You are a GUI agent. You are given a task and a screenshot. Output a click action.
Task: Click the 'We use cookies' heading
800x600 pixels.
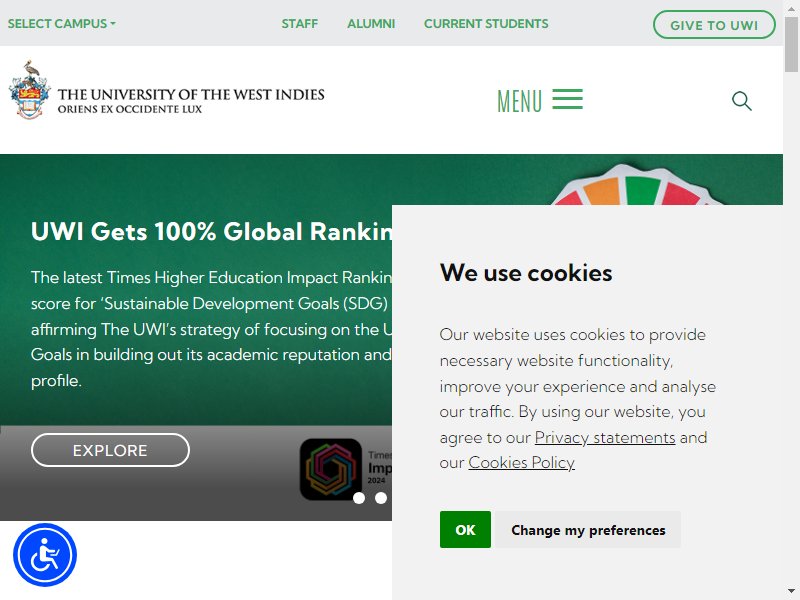coord(526,272)
